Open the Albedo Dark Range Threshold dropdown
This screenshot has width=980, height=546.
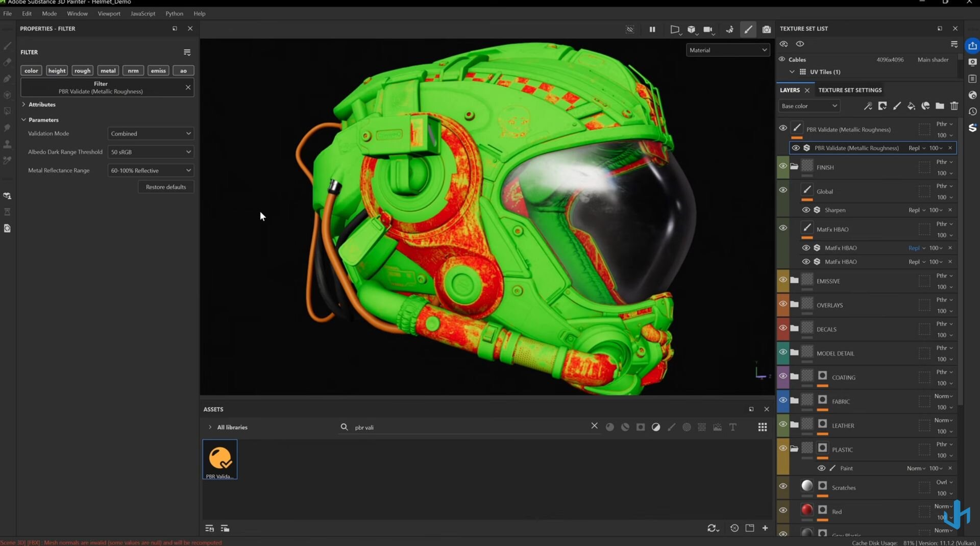[x=151, y=152]
